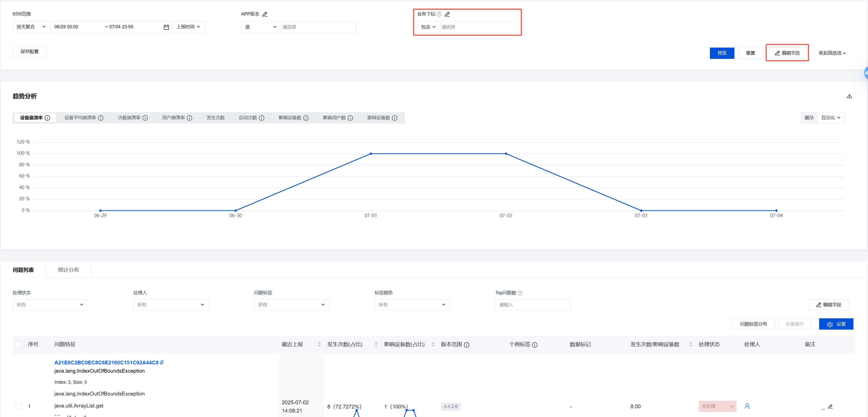Image resolution: width=868 pixels, height=417 pixels.
Task: Click the blue 搜索 button
Action: (722, 53)
